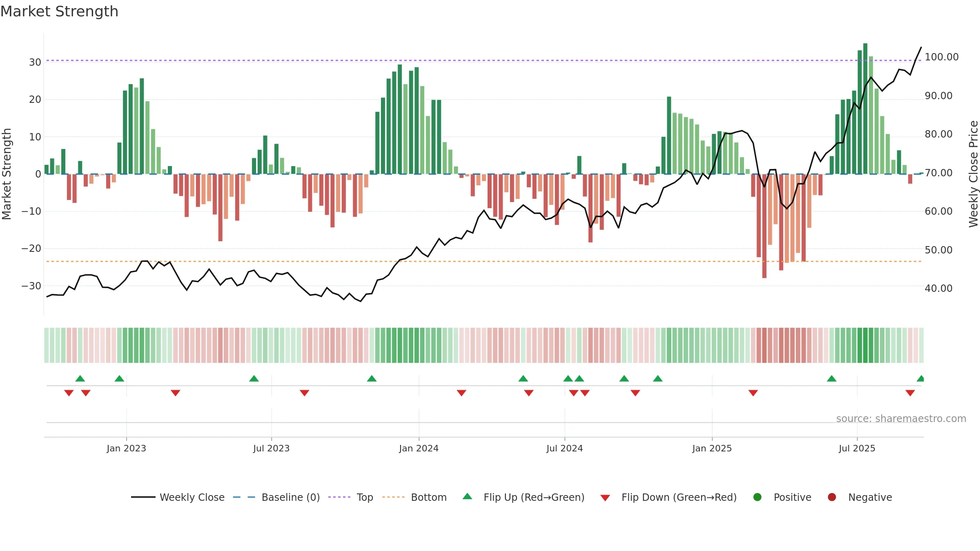Click the only red flip-down marker between Jan 2023 and Jul 2023
Viewport: 980px width, 551px height.
[x=176, y=393]
